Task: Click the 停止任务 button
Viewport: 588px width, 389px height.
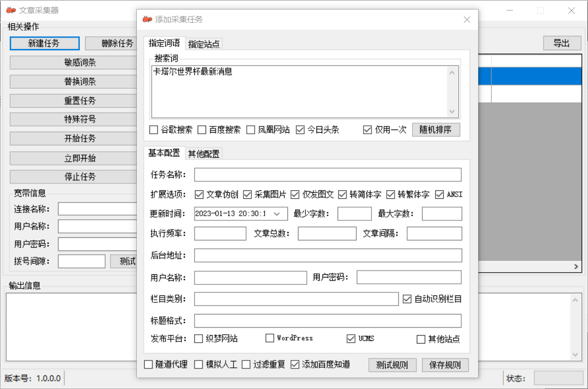Action: (x=73, y=177)
